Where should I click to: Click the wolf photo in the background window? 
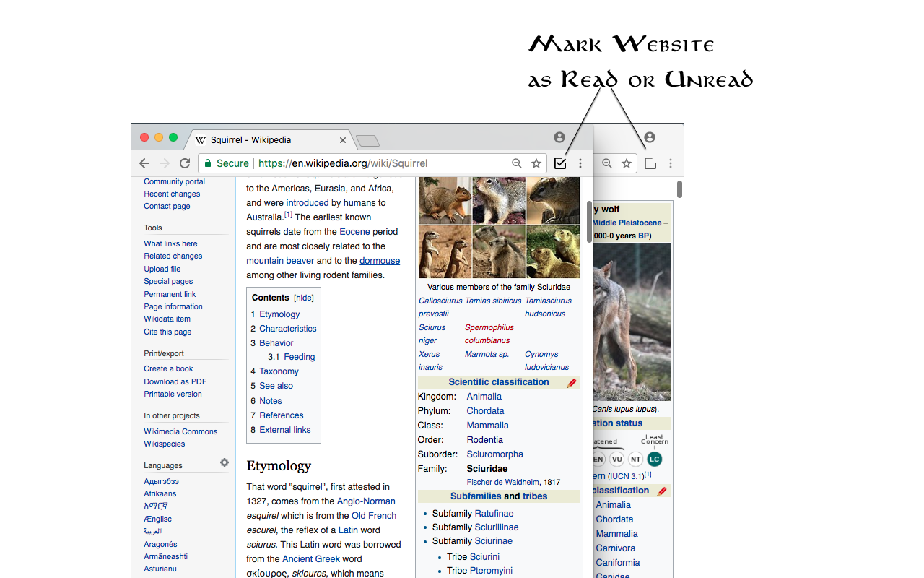pyautogui.click(x=632, y=322)
